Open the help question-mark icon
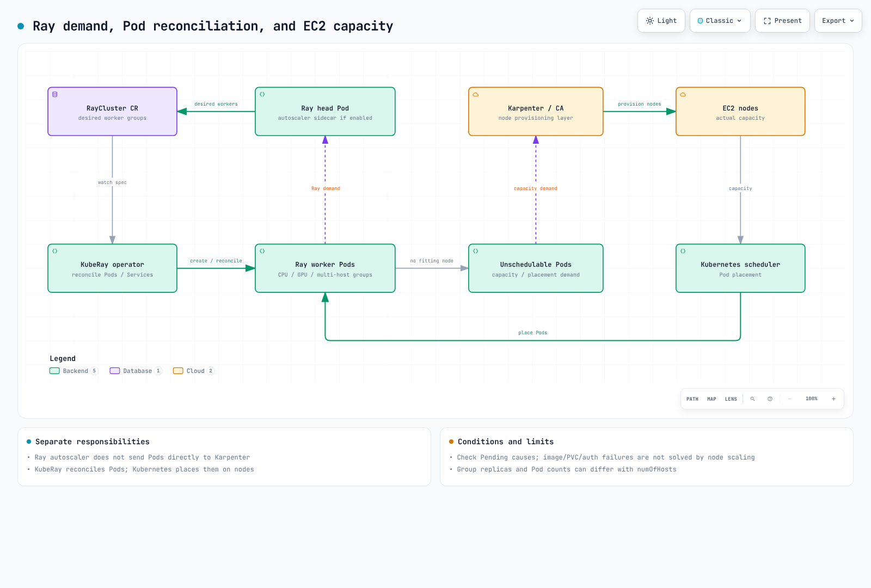This screenshot has height=588, width=871. [770, 399]
